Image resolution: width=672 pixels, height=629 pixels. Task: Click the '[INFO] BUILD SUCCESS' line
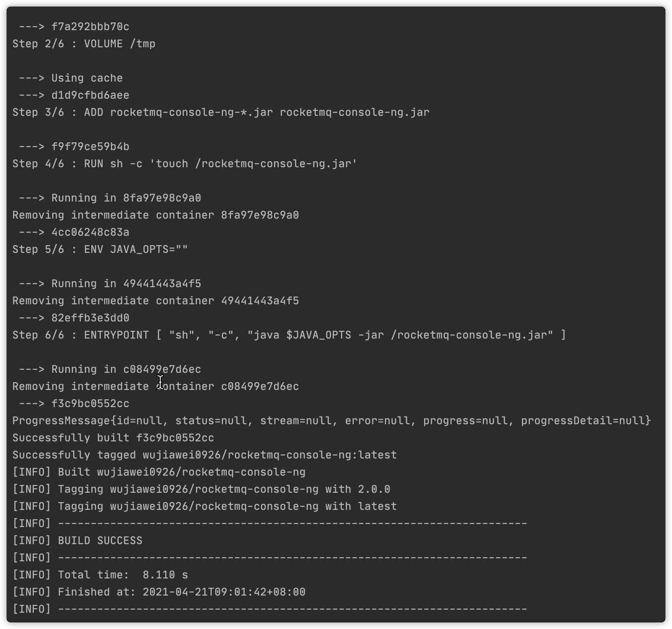click(77, 540)
